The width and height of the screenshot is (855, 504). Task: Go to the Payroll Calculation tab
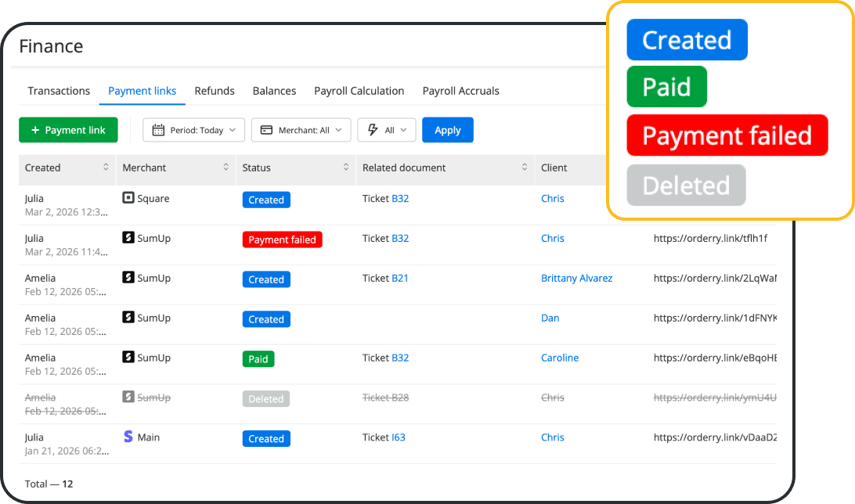tap(359, 91)
